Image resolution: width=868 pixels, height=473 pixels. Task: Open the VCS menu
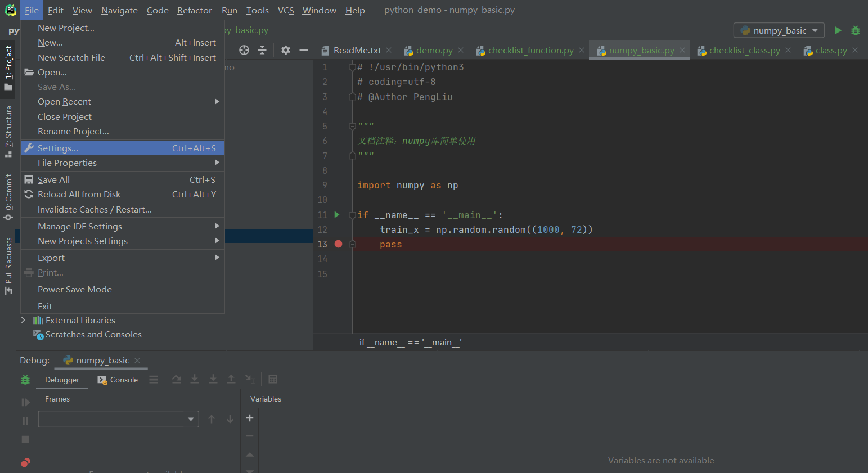coord(286,10)
